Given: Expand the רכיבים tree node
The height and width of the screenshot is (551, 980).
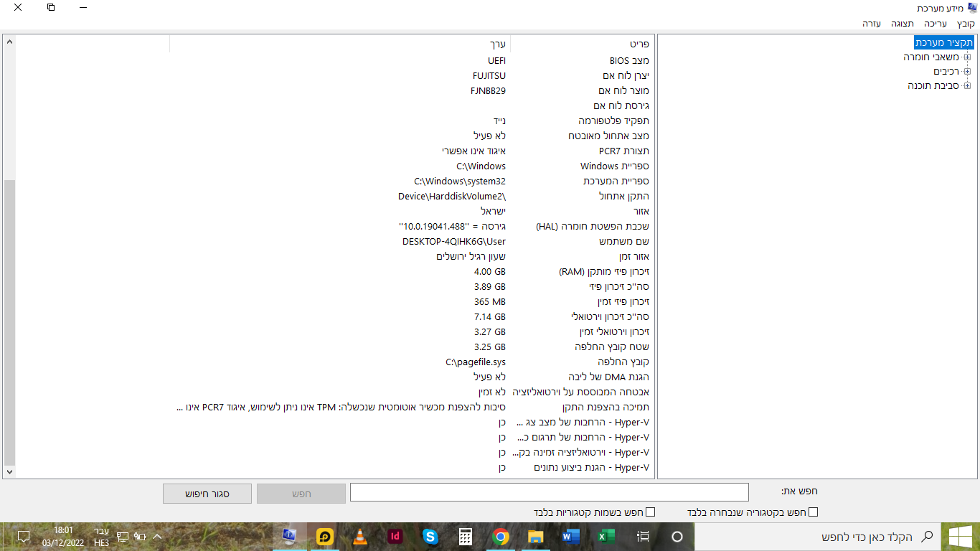Looking at the screenshot, I should pyautogui.click(x=967, y=71).
